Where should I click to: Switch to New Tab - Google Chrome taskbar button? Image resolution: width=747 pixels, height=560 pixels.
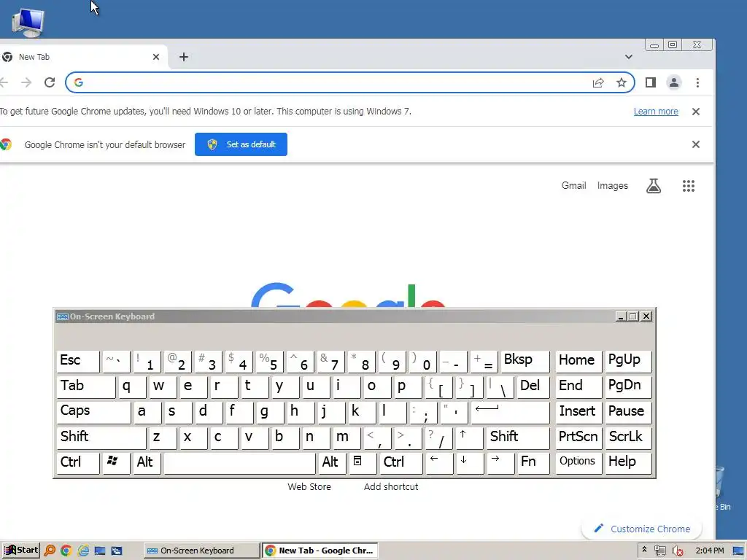(x=320, y=551)
